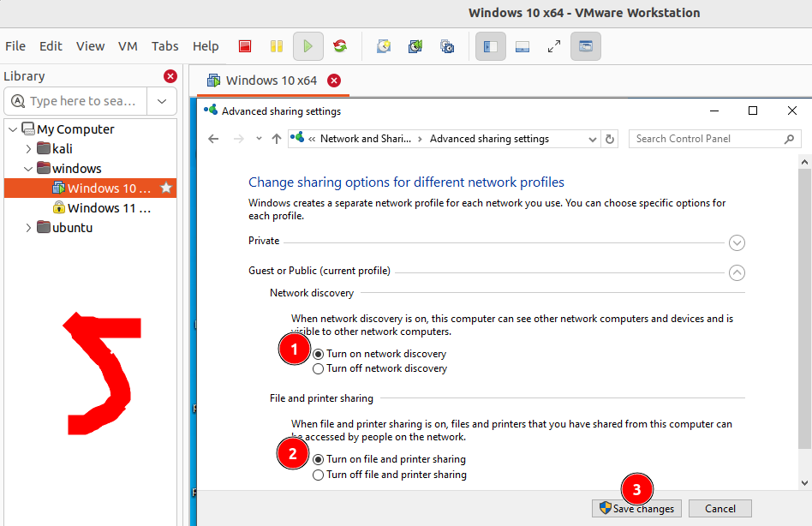Select Turn on network discovery
The height and width of the screenshot is (526, 812).
coord(319,354)
